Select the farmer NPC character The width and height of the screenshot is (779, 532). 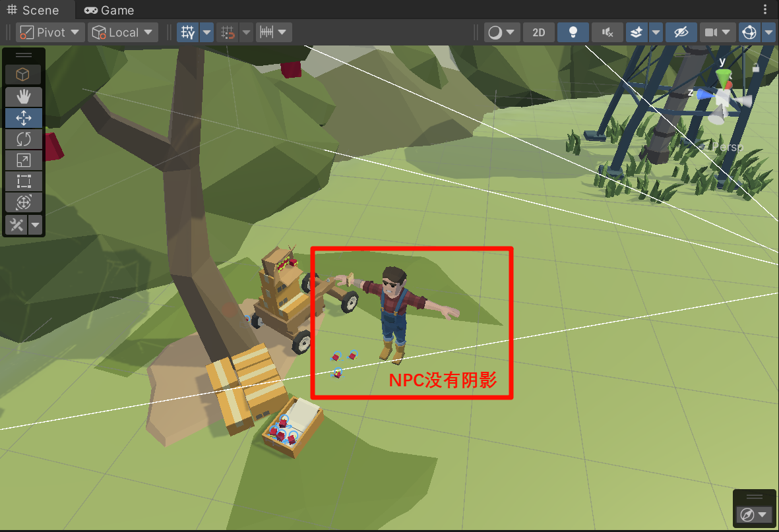(x=395, y=314)
